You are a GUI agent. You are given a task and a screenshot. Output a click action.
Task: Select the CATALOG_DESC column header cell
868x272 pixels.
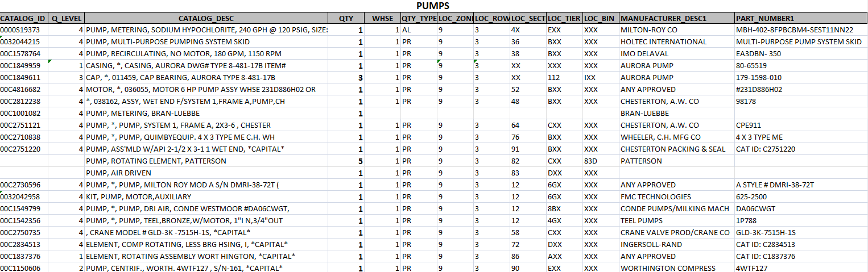click(206, 18)
